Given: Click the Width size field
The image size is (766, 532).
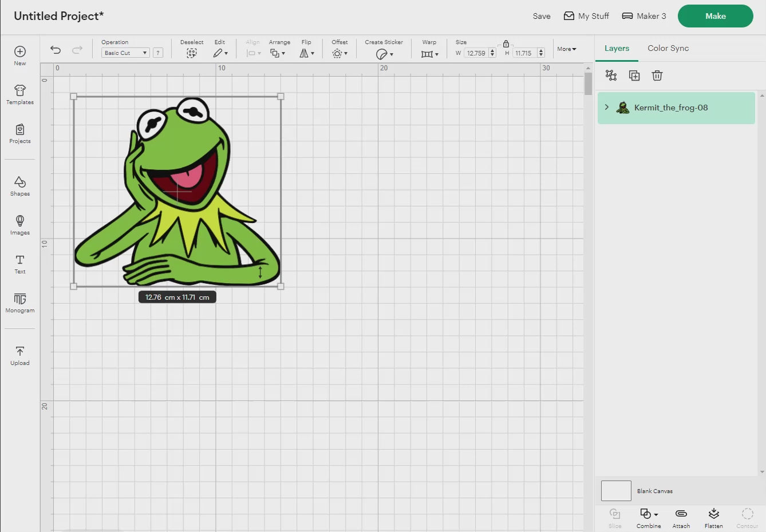Looking at the screenshot, I should 476,53.
